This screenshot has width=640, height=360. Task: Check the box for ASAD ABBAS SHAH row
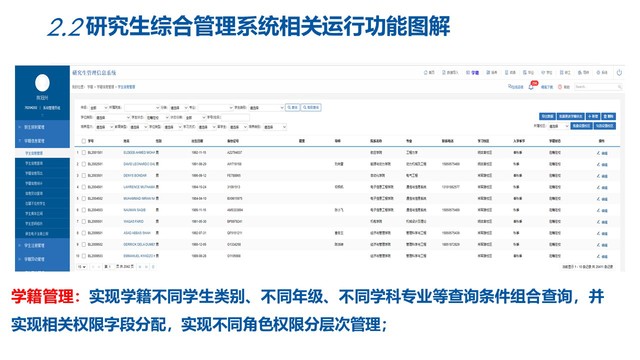coord(84,233)
